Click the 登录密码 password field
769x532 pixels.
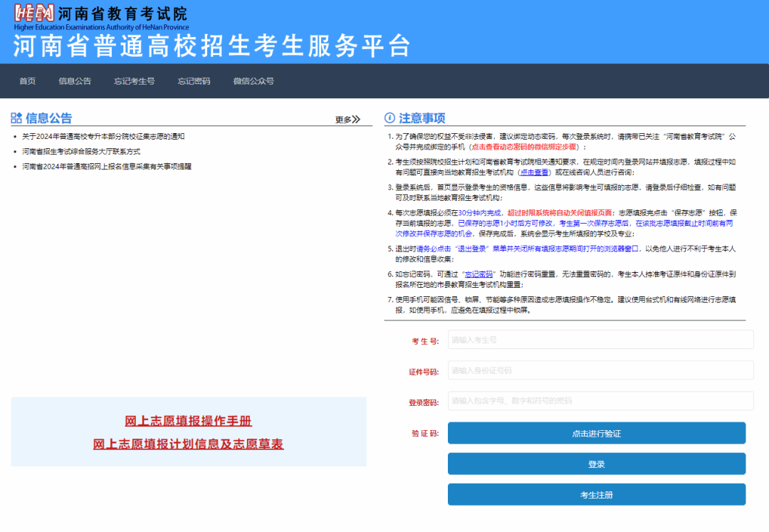tap(600, 401)
